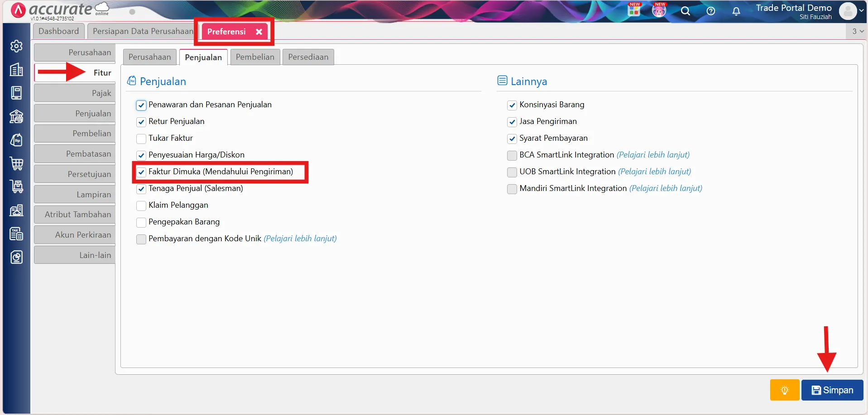Click the user avatar icon
The width and height of the screenshot is (868, 415).
(847, 11)
